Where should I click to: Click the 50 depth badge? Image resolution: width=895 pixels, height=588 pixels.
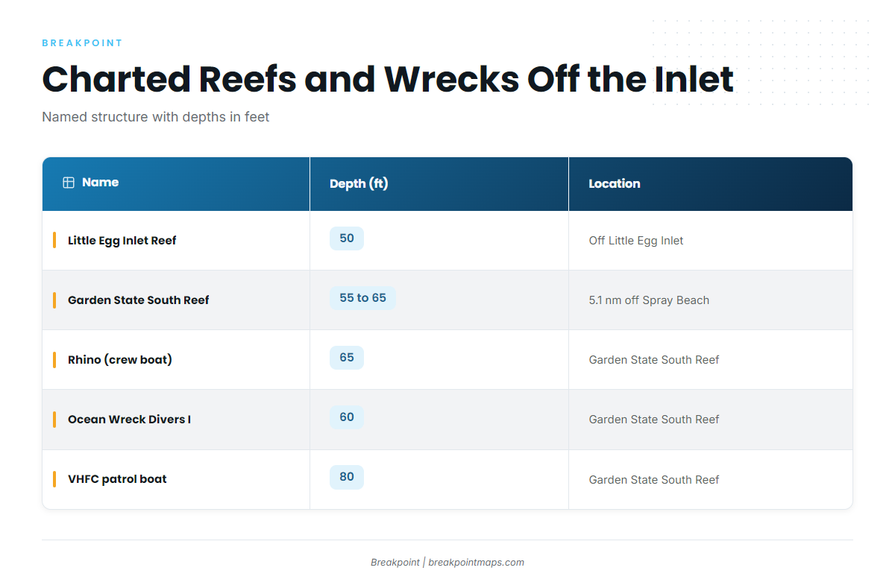click(x=347, y=238)
